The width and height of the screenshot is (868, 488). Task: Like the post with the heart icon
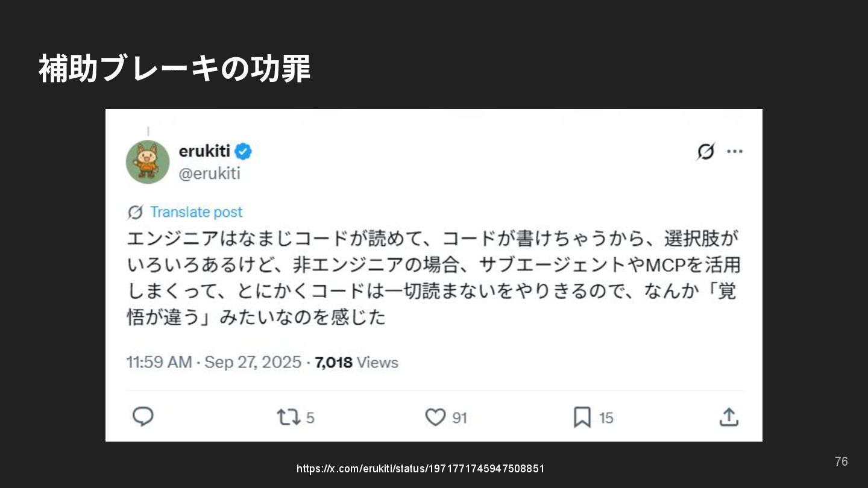click(435, 417)
